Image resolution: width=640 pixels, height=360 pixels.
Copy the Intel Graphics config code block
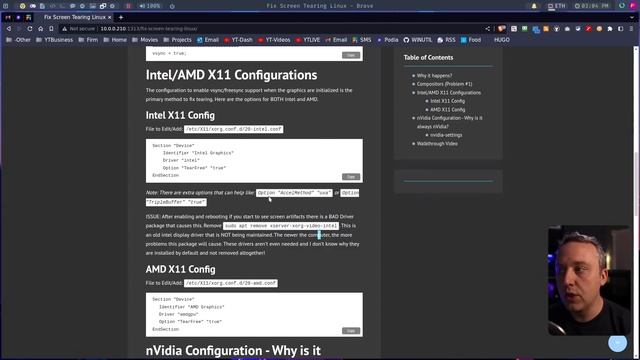pyautogui.click(x=351, y=177)
